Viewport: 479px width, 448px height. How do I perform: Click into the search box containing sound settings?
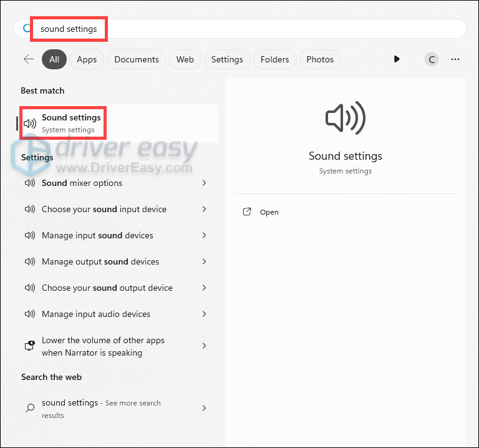[240, 29]
